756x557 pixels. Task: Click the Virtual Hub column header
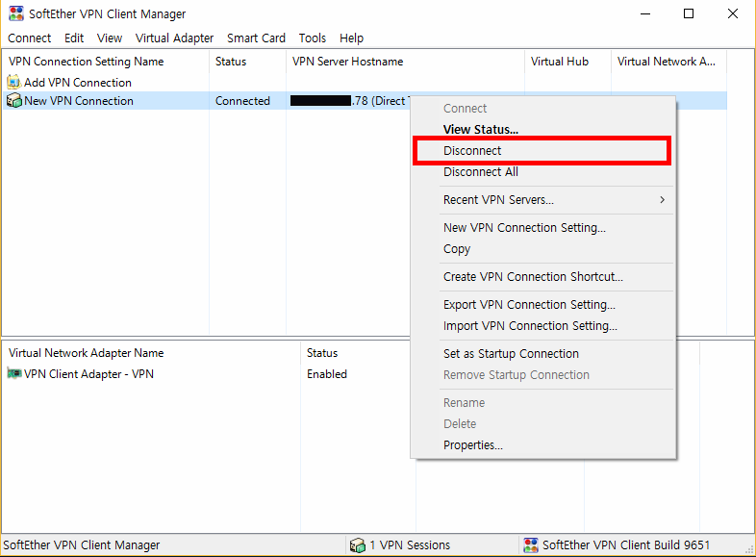[x=567, y=62]
